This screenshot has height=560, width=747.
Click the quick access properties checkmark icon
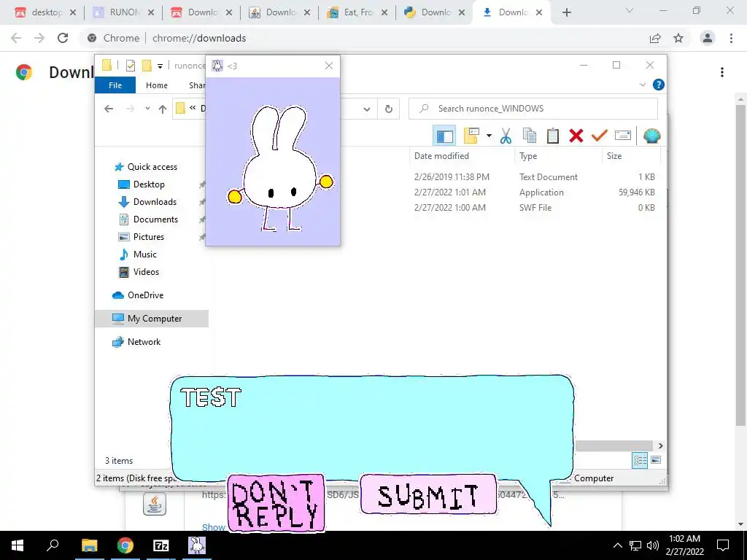pyautogui.click(x=130, y=66)
